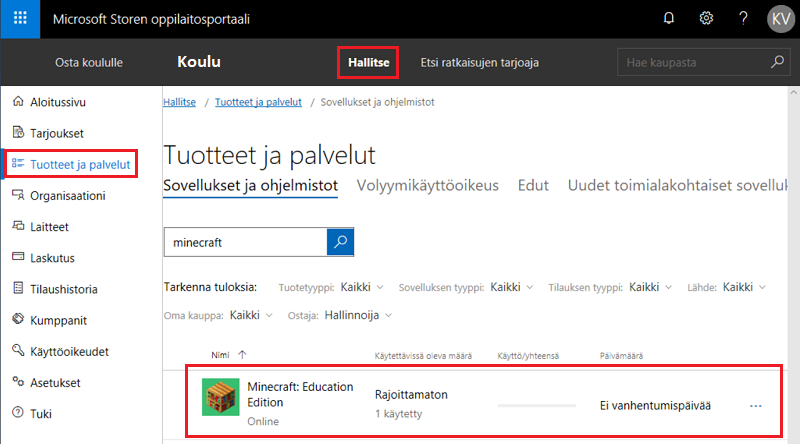Click magnifier icon in Hae kaupasta box
Screen dimensions: 800x444
777,62
